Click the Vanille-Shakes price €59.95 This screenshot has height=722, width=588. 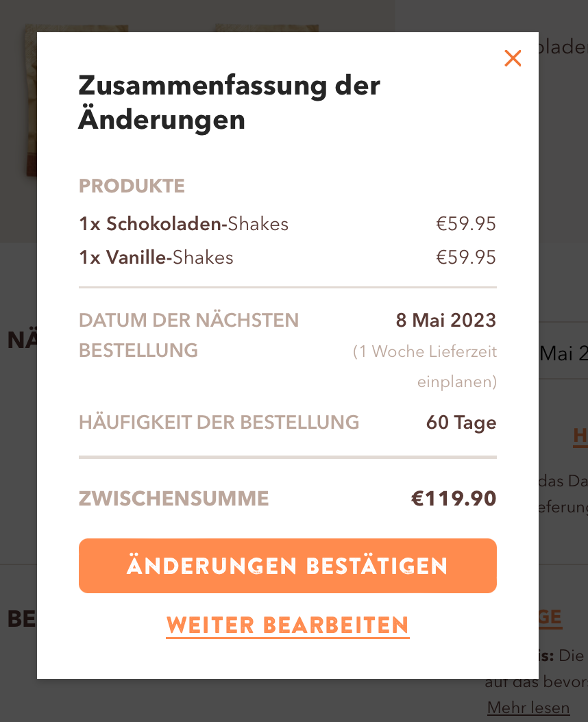pos(466,258)
